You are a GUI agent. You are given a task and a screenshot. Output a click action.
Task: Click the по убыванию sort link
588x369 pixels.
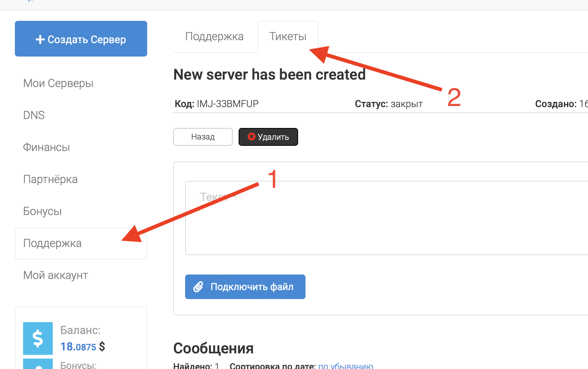click(346, 366)
